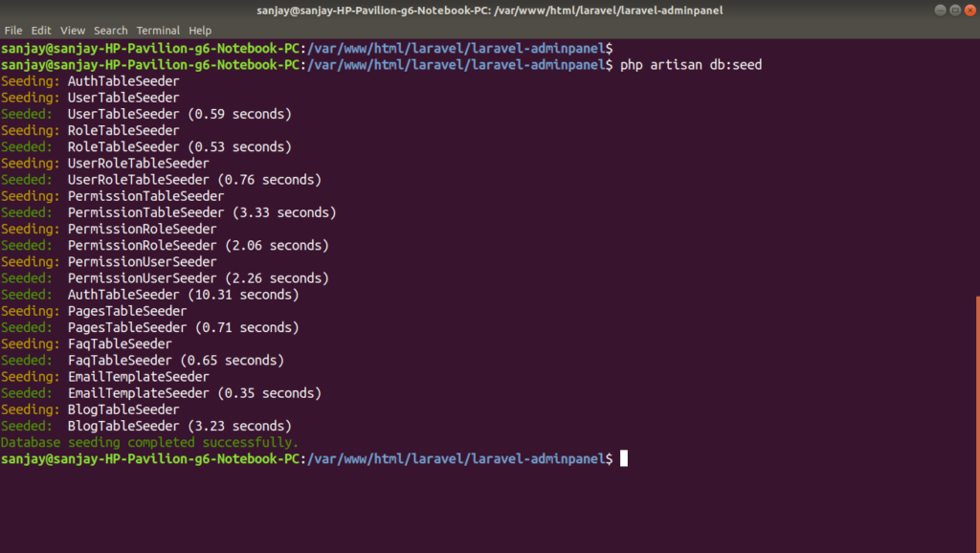Click 'Seeding: PermissionTableSeeder' line
This screenshot has width=980, height=553.
pos(113,196)
